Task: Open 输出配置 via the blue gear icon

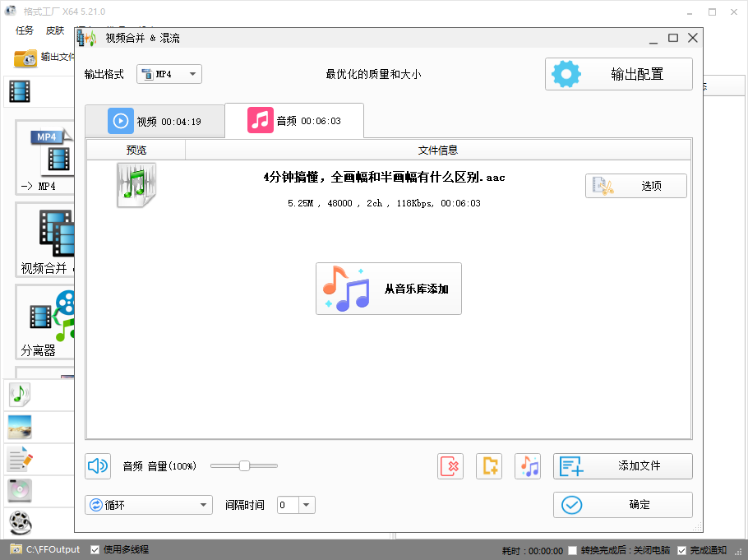Action: (566, 73)
